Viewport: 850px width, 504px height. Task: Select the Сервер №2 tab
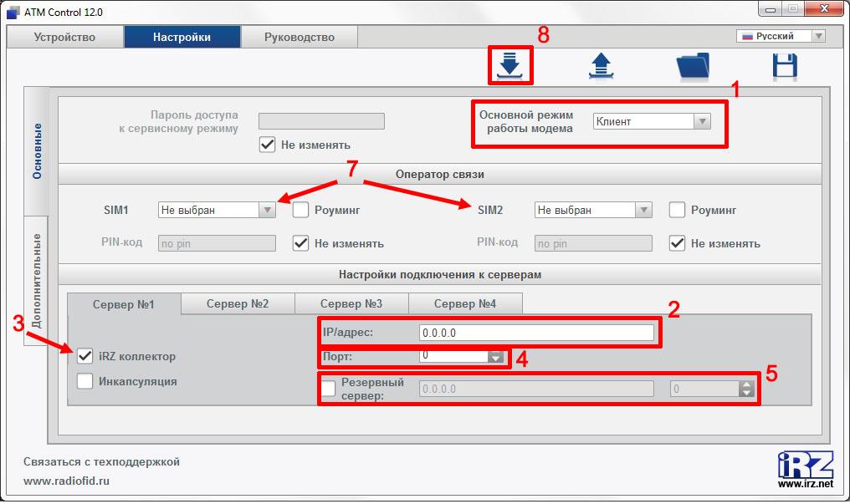click(238, 303)
